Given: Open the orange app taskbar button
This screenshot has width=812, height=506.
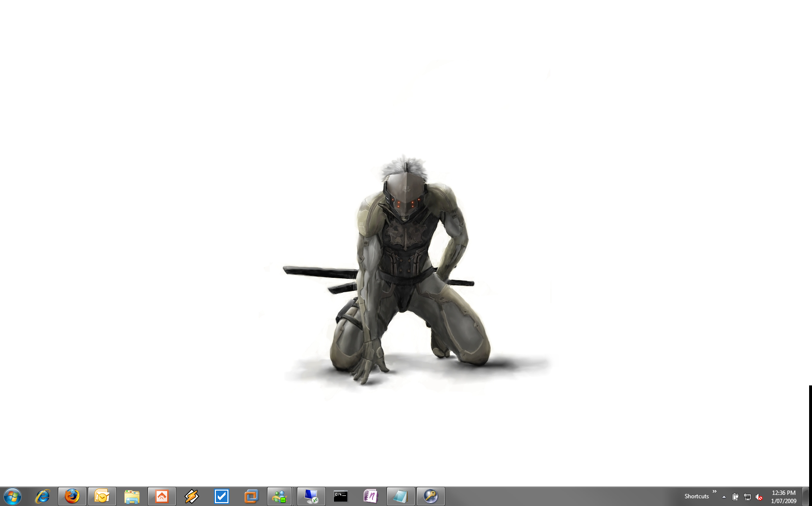Looking at the screenshot, I should (x=162, y=496).
